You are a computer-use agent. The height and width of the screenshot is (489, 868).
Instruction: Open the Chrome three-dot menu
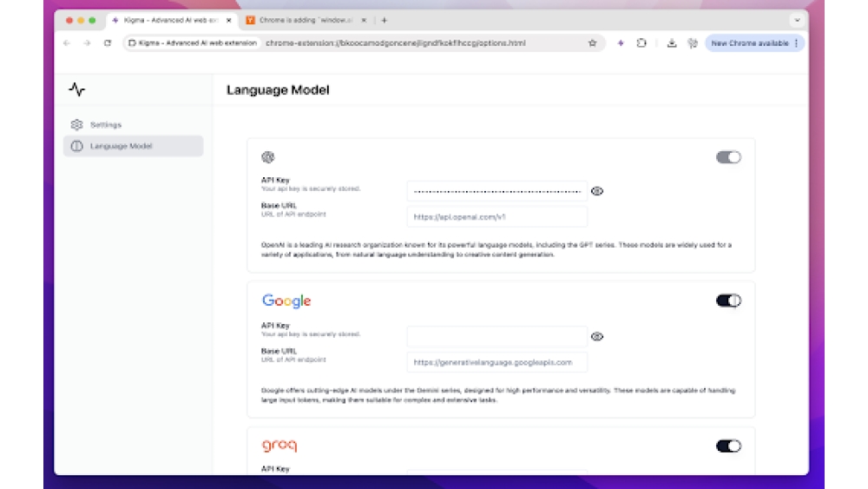[797, 43]
